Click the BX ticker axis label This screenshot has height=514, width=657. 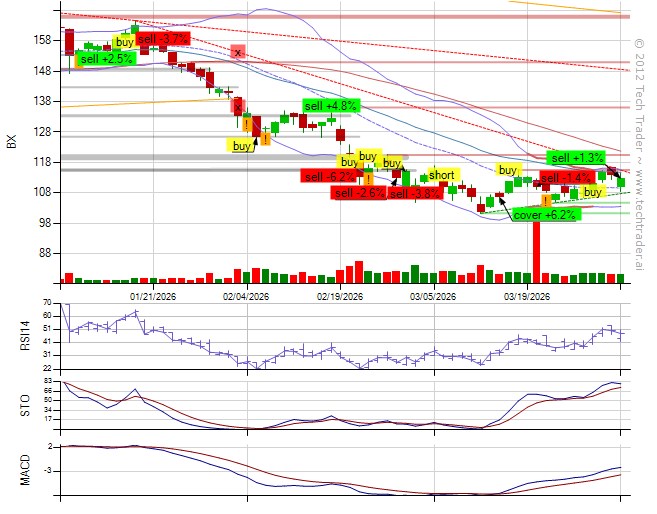click(12, 141)
